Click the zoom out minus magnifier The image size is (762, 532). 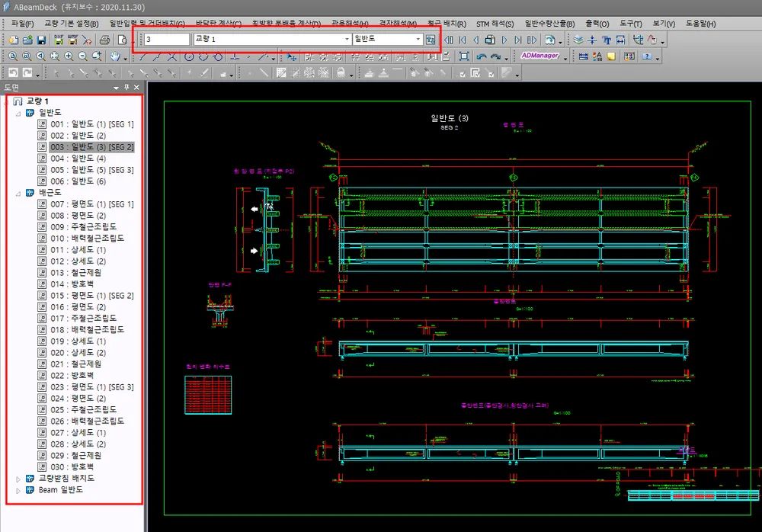click(x=82, y=56)
